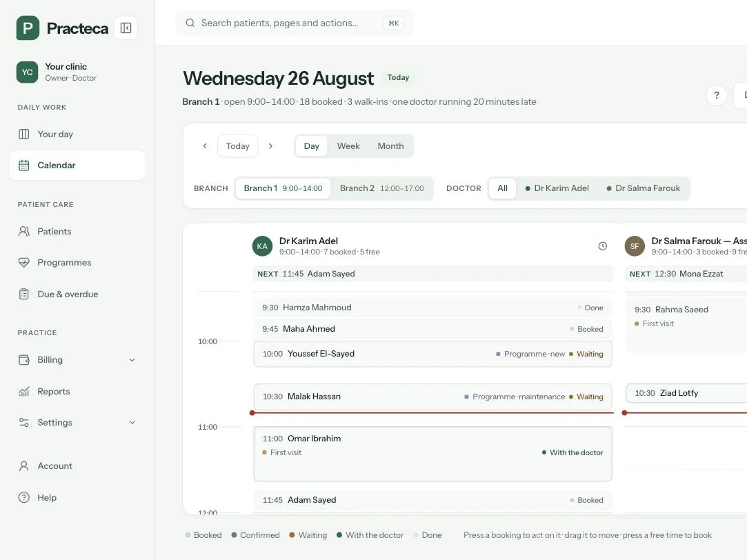
Task: Click the SF doctor avatar
Action: 635,246
